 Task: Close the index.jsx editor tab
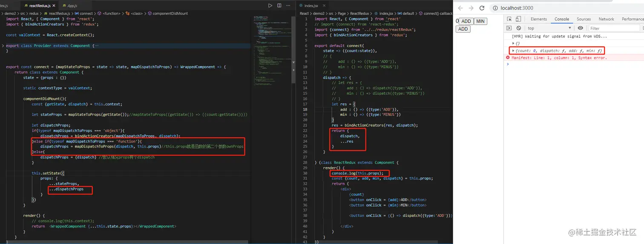coord(324,6)
